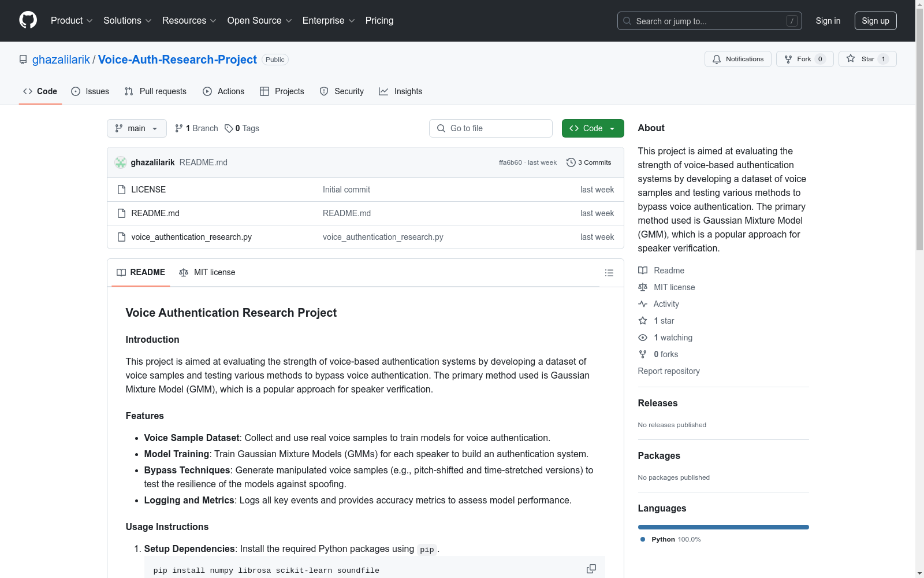Open commit message voice_authentication_research.py link

pos(383,237)
